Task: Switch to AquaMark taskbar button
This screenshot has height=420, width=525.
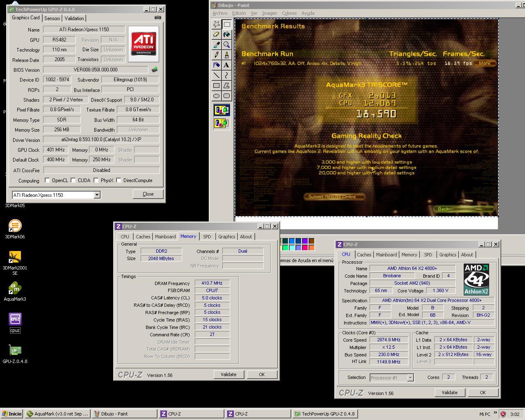Action: pos(57,414)
